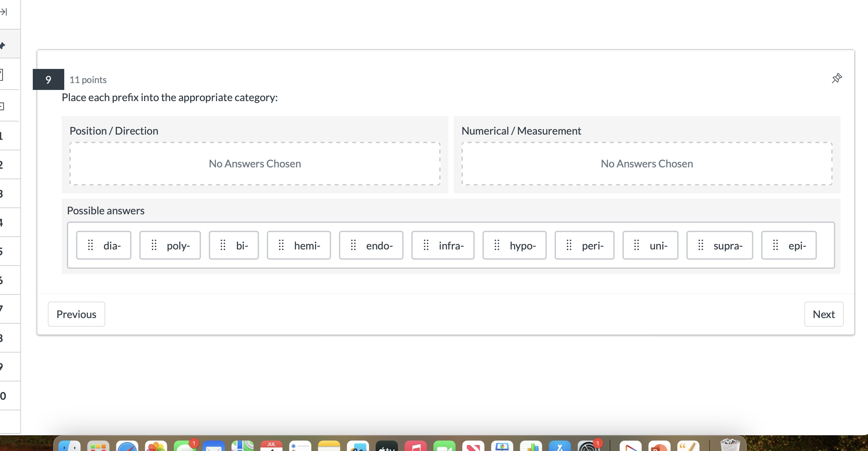The width and height of the screenshot is (868, 451).
Task: Click the Numerical / Measurement drop zone
Action: [647, 163]
